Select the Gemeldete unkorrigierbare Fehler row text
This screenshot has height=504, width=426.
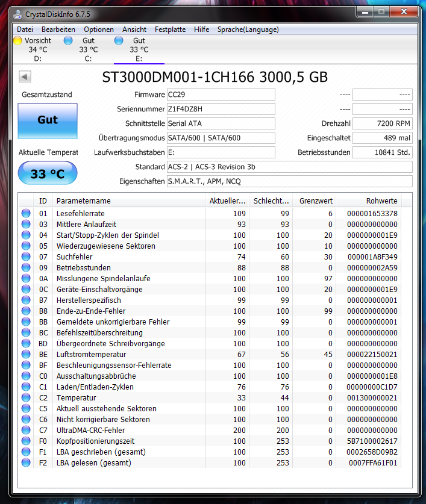tap(113, 322)
